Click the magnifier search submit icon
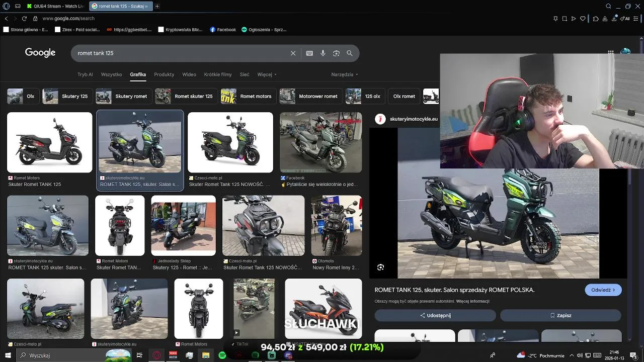The image size is (644, 362). 350,53
